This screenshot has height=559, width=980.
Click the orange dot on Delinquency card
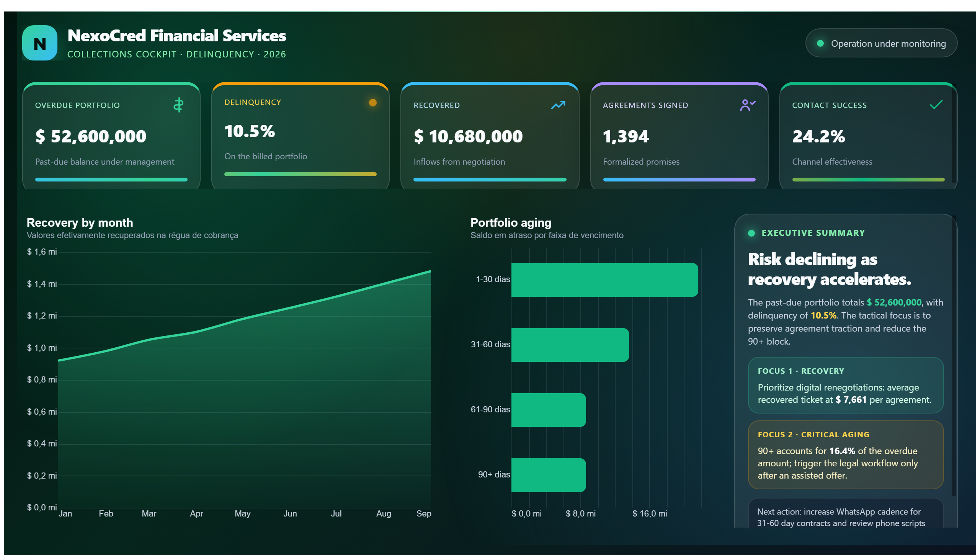(372, 103)
